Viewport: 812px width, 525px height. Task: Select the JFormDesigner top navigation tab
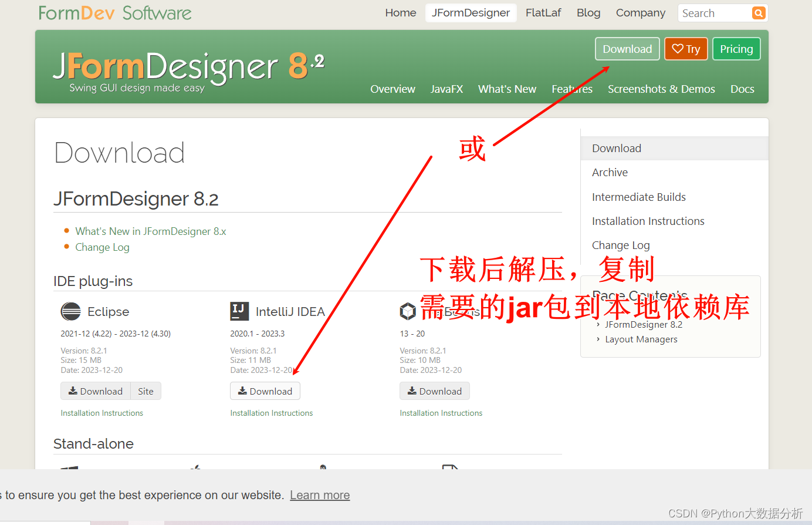click(471, 13)
